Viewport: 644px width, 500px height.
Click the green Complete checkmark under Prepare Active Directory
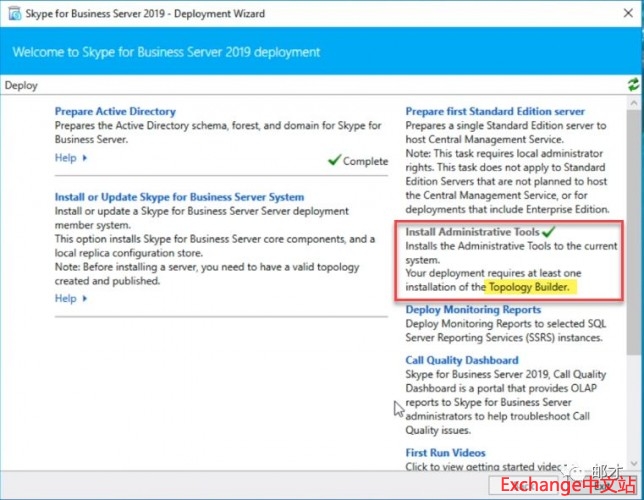(334, 160)
